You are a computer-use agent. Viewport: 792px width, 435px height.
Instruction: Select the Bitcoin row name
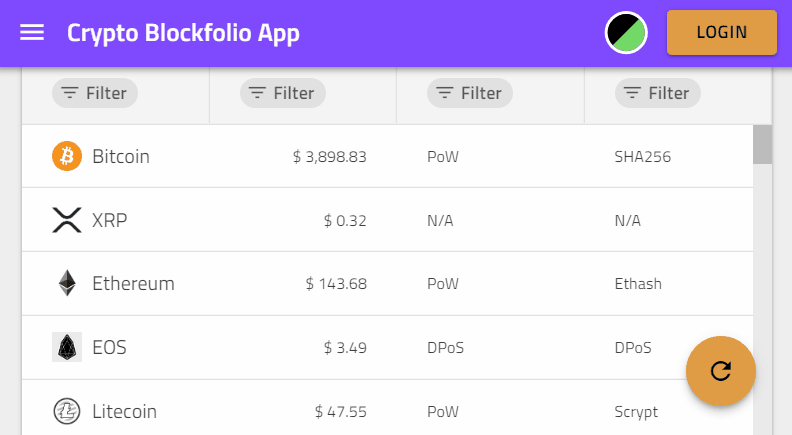click(x=121, y=157)
